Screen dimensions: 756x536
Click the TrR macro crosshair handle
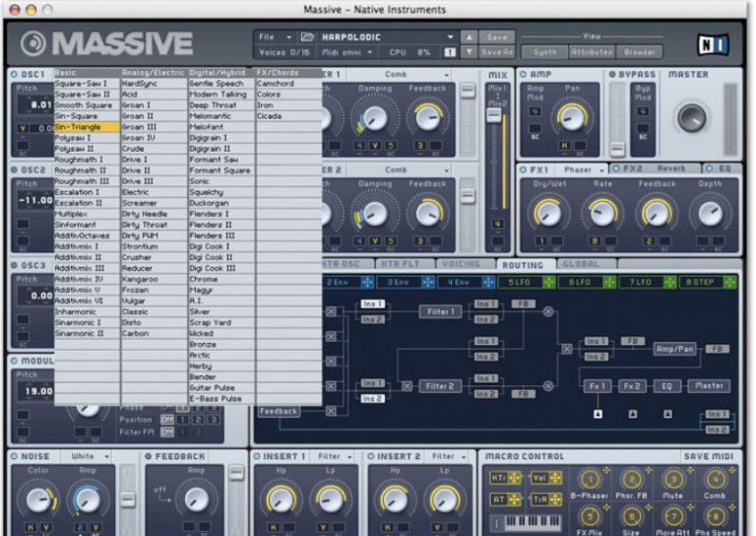[x=555, y=500]
